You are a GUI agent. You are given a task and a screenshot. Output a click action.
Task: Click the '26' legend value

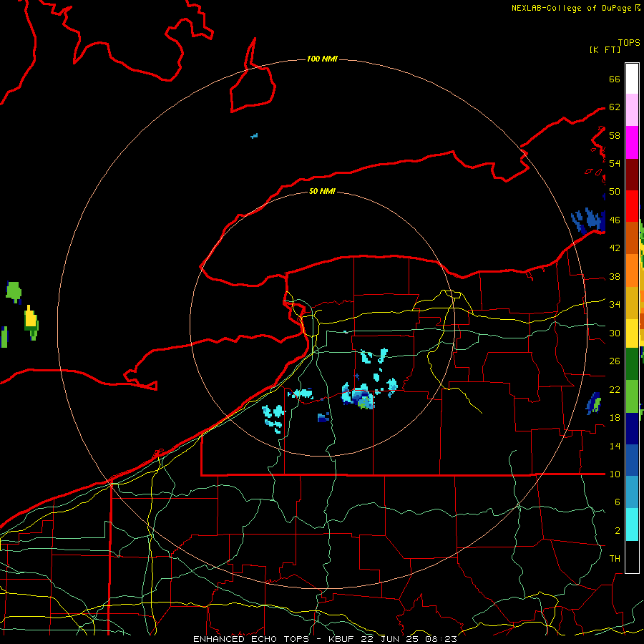click(x=615, y=361)
